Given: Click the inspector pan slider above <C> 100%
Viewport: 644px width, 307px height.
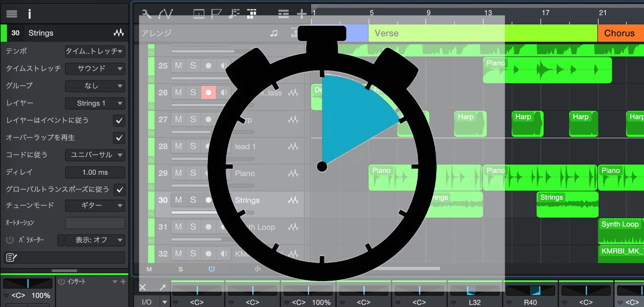Looking at the screenshot, I should (x=28, y=283).
